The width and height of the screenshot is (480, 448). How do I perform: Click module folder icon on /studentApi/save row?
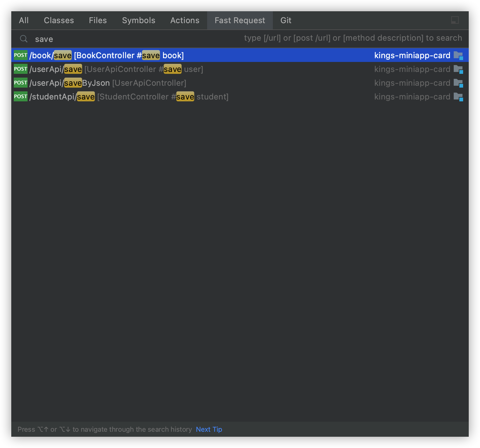pyautogui.click(x=458, y=97)
